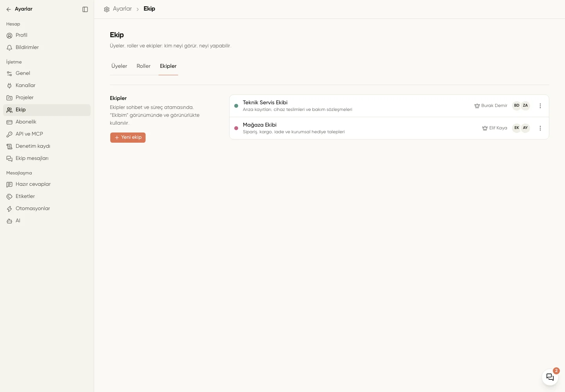Click the AY member avatar

(525, 128)
